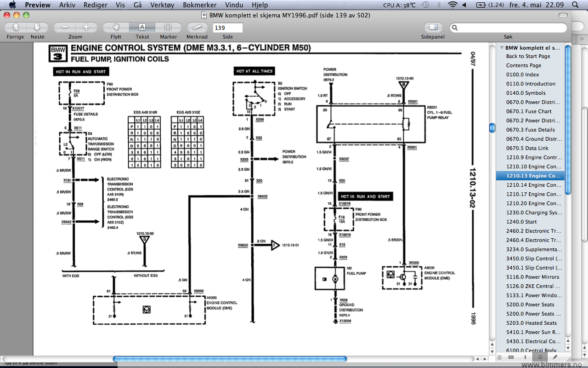Image resolution: width=588 pixels, height=368 pixels.
Task: Open 5203.0 Heated Seats outline entry
Action: (x=531, y=323)
